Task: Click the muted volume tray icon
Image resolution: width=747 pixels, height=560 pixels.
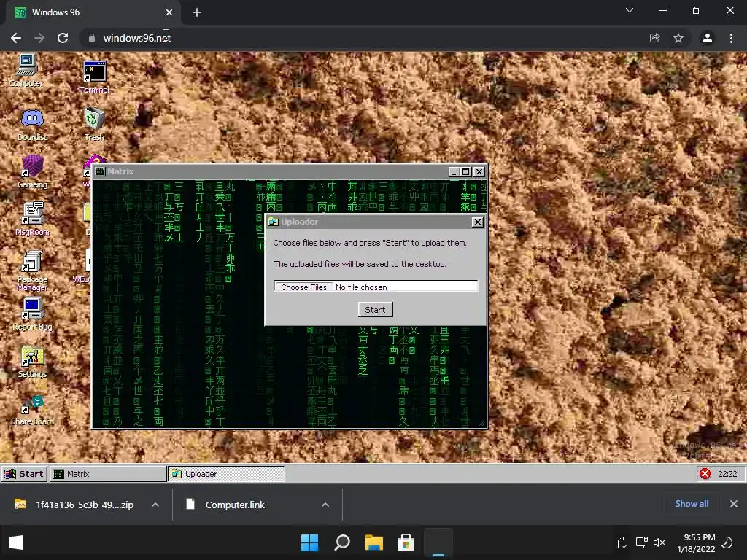Action: [x=659, y=542]
